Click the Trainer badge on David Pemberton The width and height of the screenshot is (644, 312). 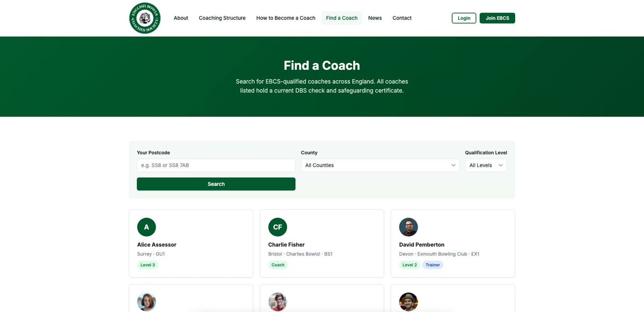tap(433, 265)
